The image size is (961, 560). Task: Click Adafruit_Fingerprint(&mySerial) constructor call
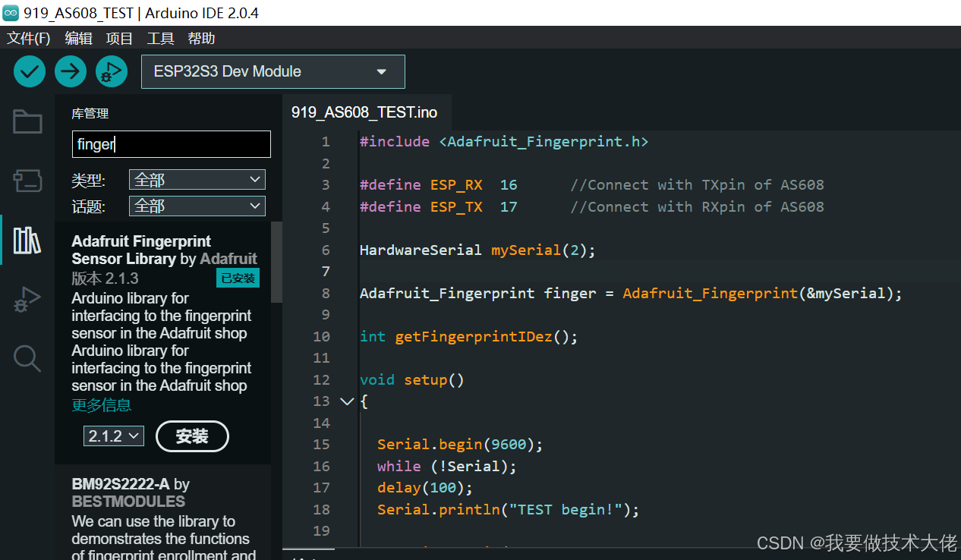pos(763,293)
